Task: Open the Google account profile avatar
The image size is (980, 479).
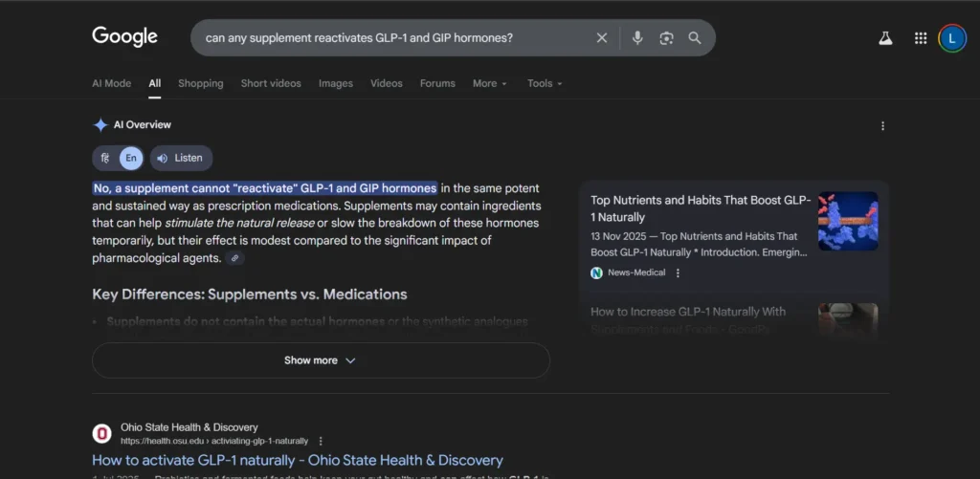Action: click(x=952, y=38)
